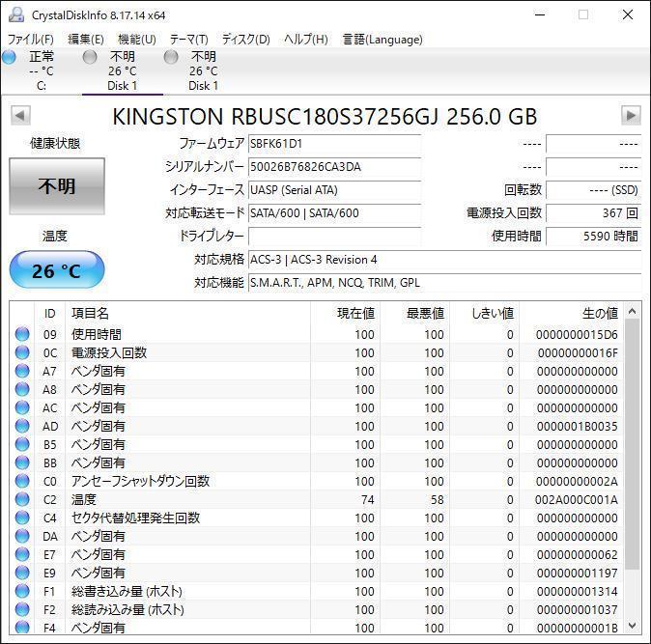The image size is (651, 644).
Task: Click the firmware field SBFK61D1
Action: (334, 144)
